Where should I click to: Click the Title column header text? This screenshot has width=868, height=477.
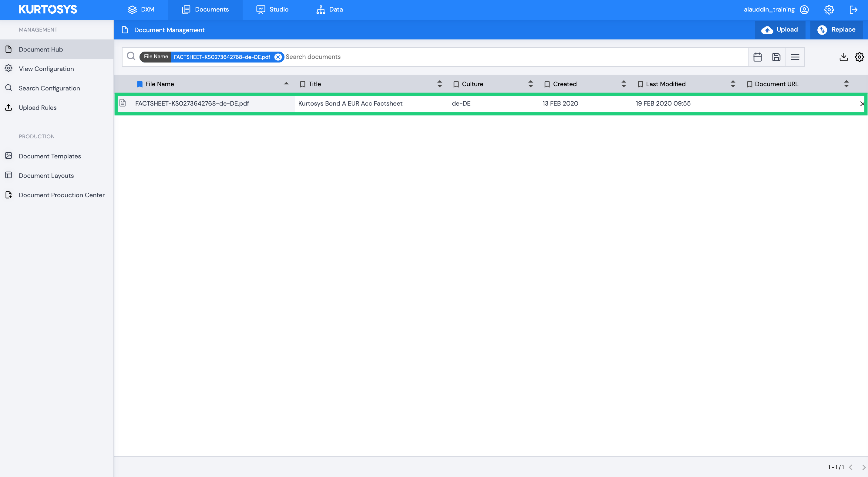click(315, 84)
